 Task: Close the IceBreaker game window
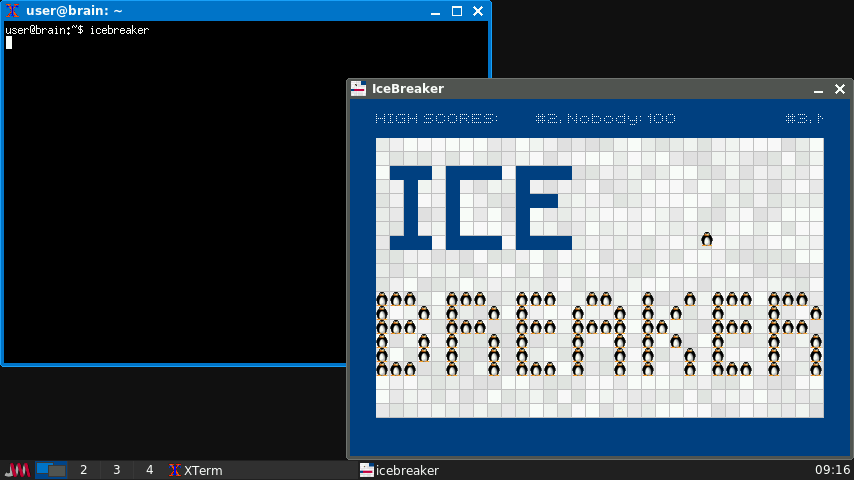click(838, 89)
